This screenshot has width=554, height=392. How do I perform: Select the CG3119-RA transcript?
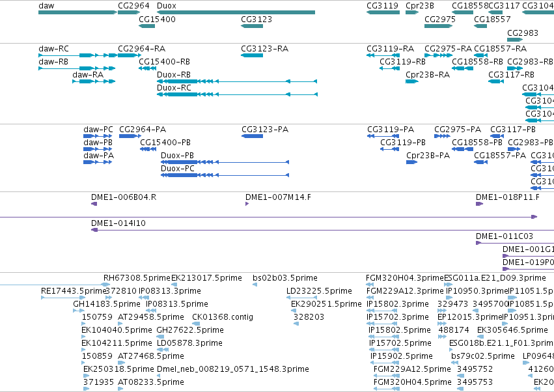click(x=383, y=55)
